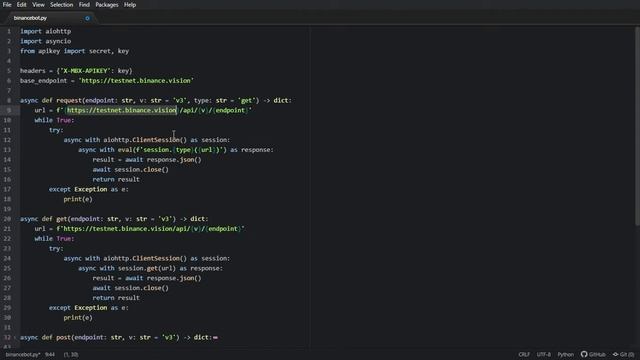Click the highlighted URL selection on line 9
Viewport: 640px width, 360px height.
coord(122,110)
